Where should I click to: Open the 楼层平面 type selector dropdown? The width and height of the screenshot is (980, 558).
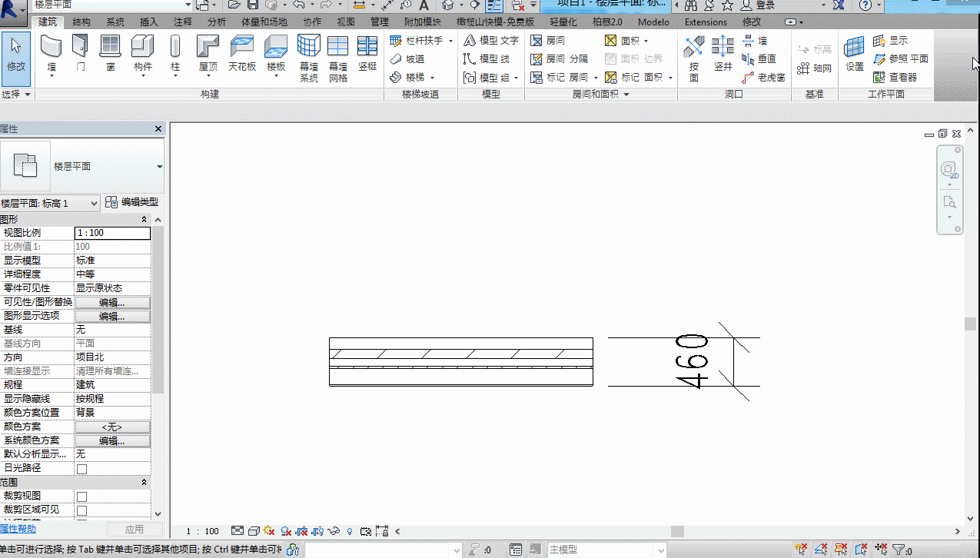point(159,167)
